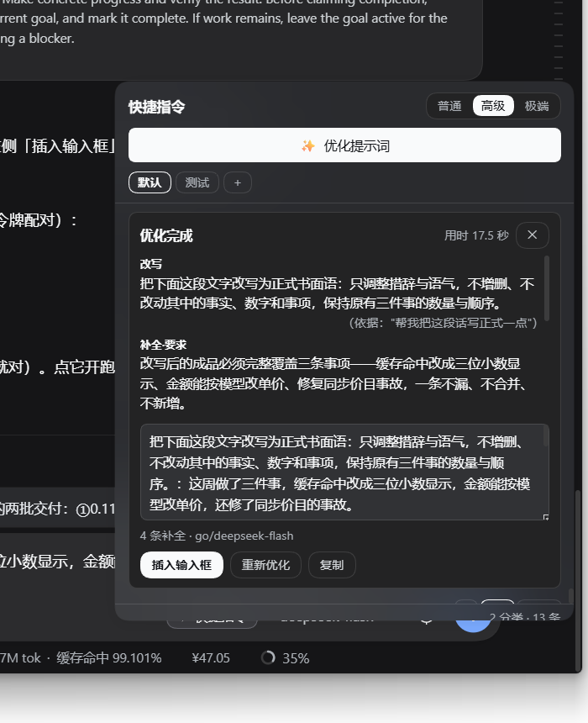Click the resize handle of the prompt text box
The image size is (588, 723).
tap(546, 517)
